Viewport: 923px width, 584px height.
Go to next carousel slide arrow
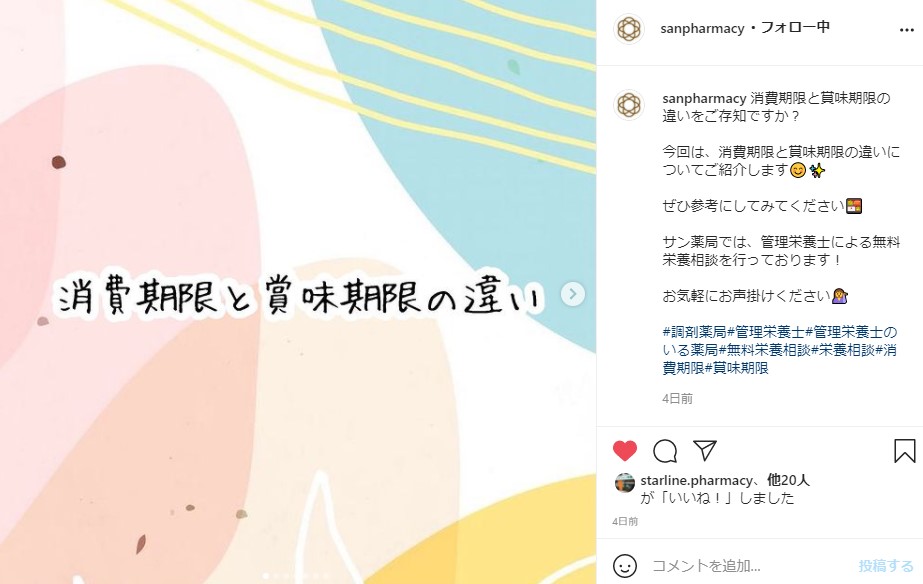(x=573, y=294)
